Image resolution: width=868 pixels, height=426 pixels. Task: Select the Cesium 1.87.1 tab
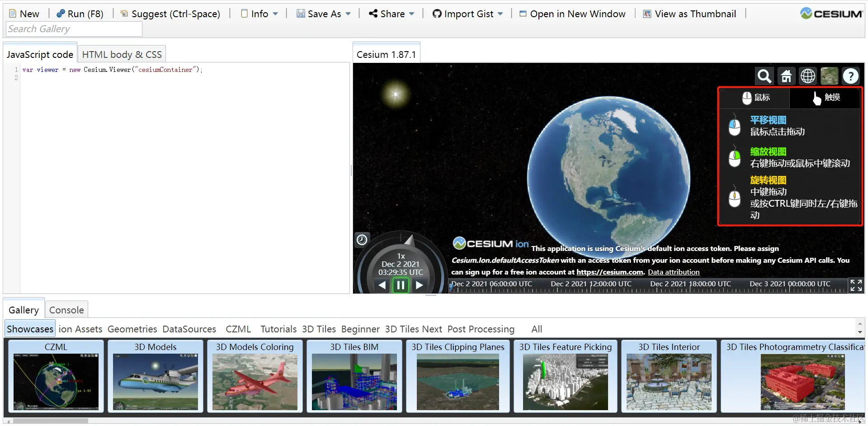click(x=386, y=54)
